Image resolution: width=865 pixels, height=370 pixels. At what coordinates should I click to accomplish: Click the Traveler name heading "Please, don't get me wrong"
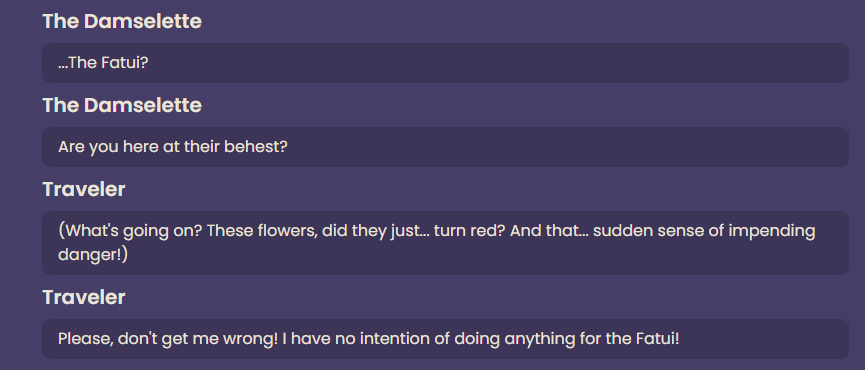click(x=84, y=297)
